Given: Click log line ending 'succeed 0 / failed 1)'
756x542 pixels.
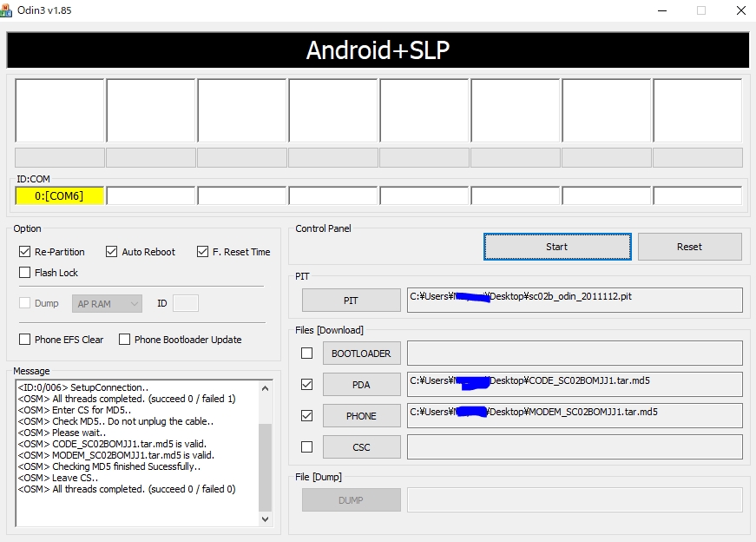Looking at the screenshot, I should click(127, 399).
